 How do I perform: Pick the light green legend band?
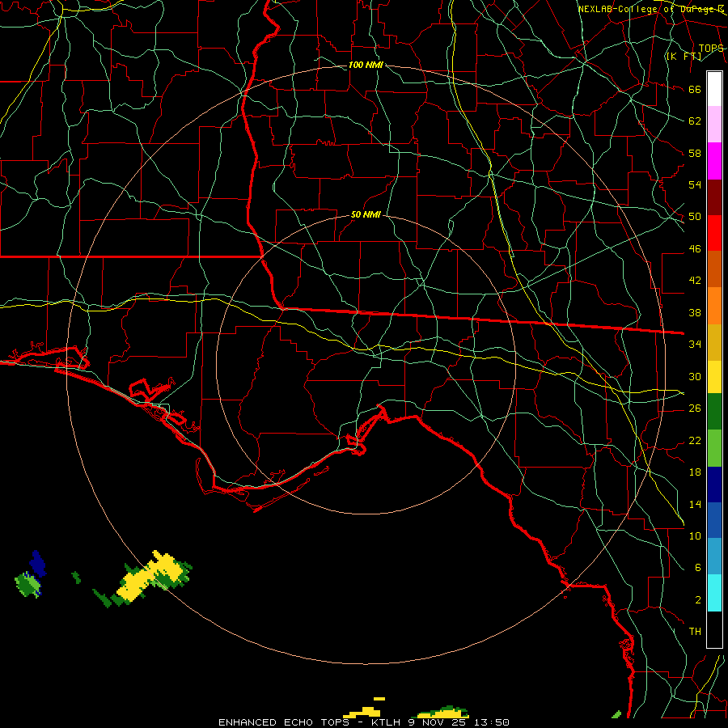point(714,448)
